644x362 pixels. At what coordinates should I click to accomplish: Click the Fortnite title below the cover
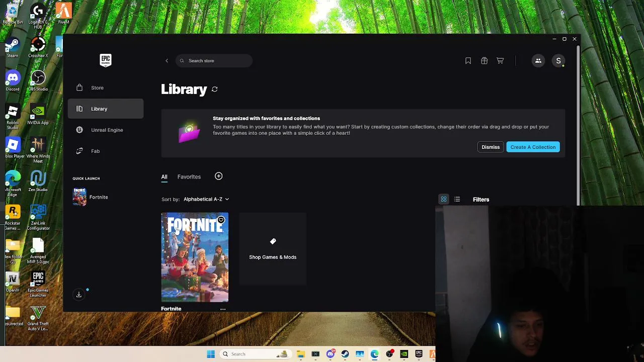[x=171, y=309]
